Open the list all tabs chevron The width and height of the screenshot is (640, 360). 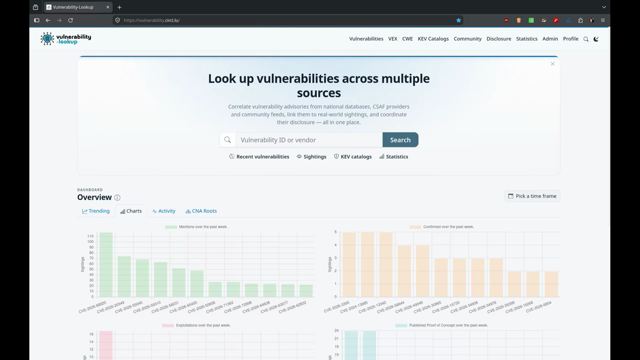click(604, 7)
